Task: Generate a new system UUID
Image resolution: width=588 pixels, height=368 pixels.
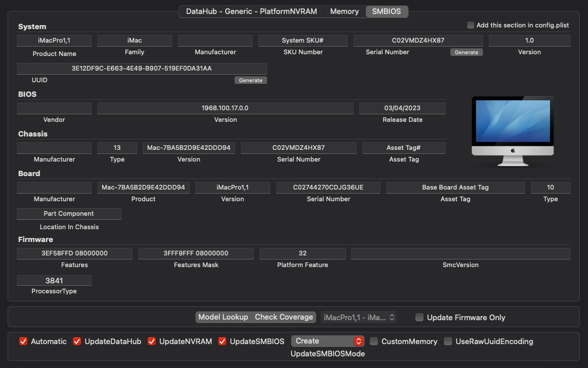Action: [251, 80]
